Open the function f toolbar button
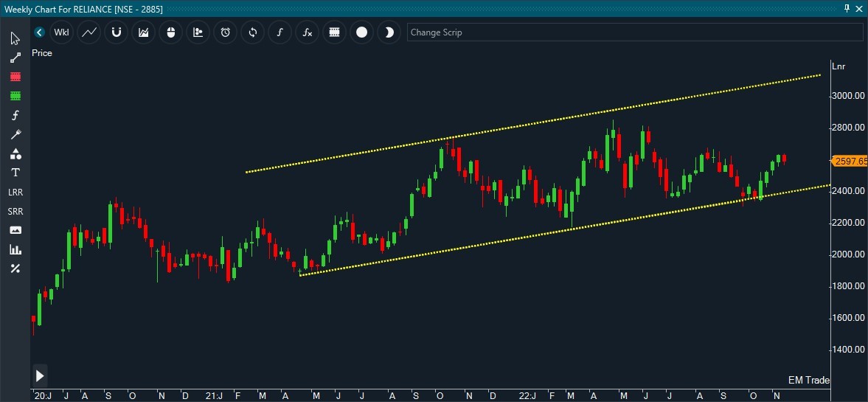This screenshot has height=402, width=868. (280, 32)
